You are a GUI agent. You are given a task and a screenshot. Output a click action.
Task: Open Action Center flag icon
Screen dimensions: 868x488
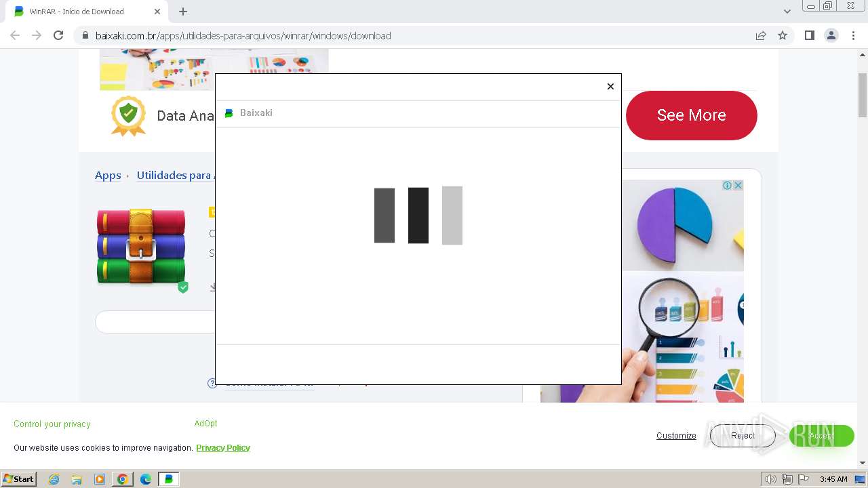[x=804, y=479]
